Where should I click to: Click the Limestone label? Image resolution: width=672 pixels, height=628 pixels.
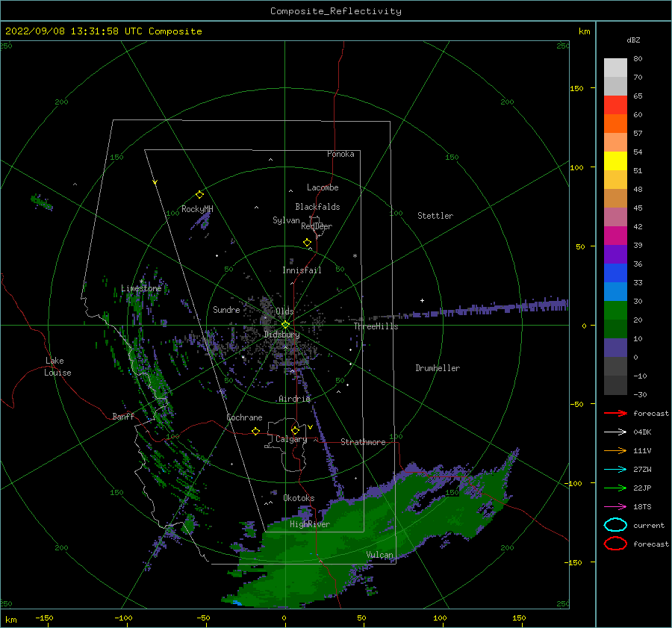click(x=141, y=288)
